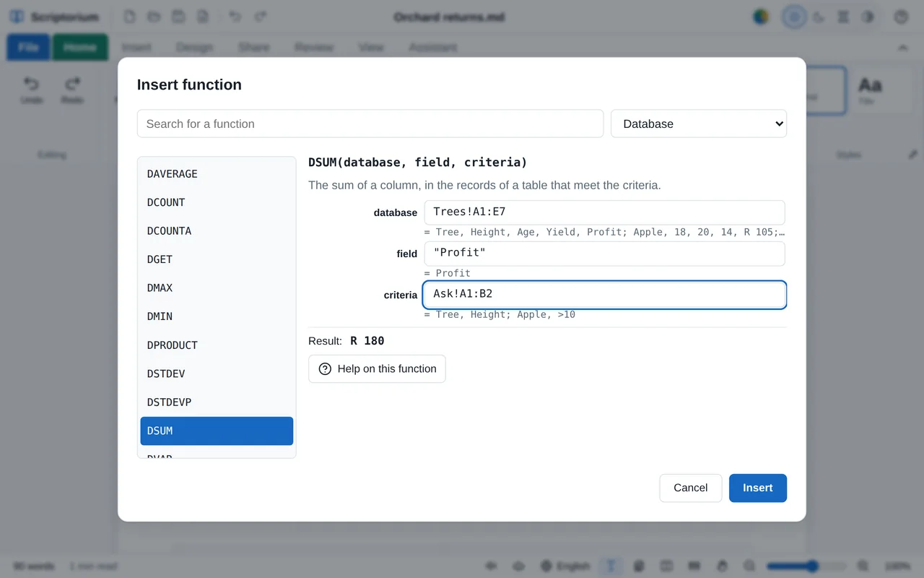Click the field argument input with "Profit"

click(x=605, y=254)
